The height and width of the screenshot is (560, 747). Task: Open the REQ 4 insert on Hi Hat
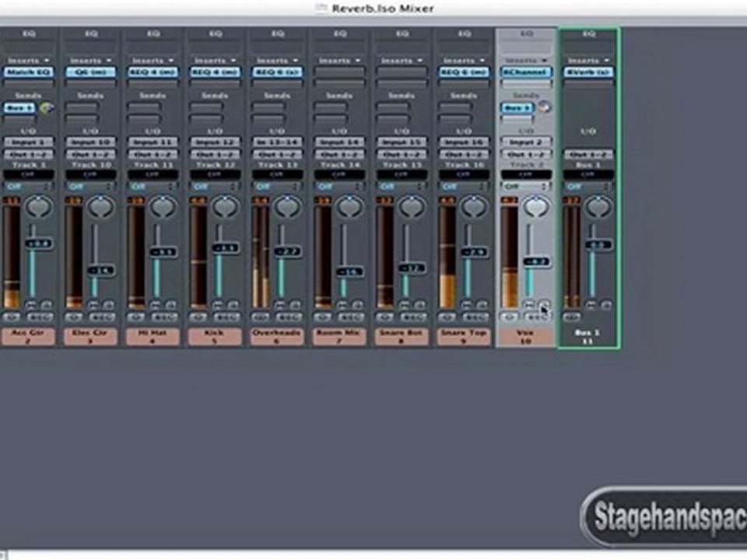(x=153, y=72)
